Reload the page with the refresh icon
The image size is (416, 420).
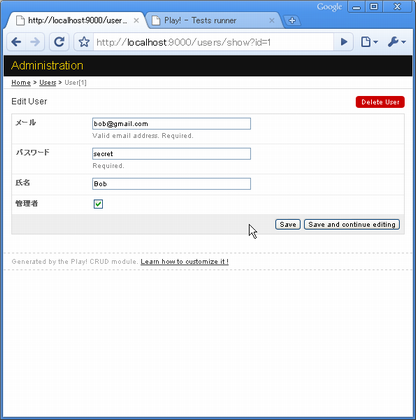pos(59,42)
